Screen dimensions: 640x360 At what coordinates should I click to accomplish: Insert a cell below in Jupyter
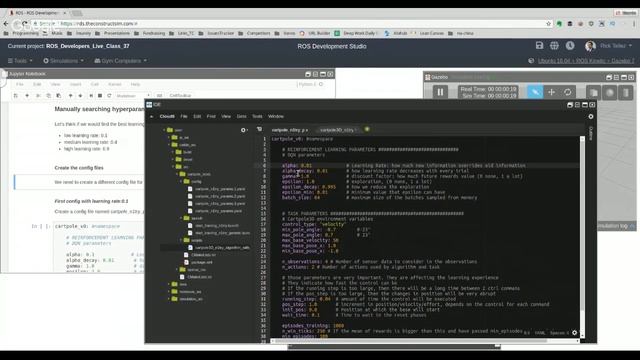pyautogui.click(x=27, y=96)
